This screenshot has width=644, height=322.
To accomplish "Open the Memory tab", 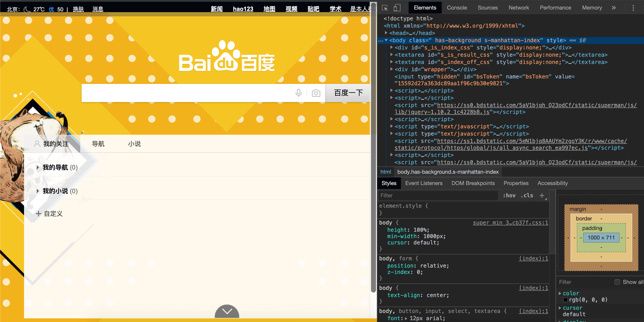I will [x=592, y=8].
